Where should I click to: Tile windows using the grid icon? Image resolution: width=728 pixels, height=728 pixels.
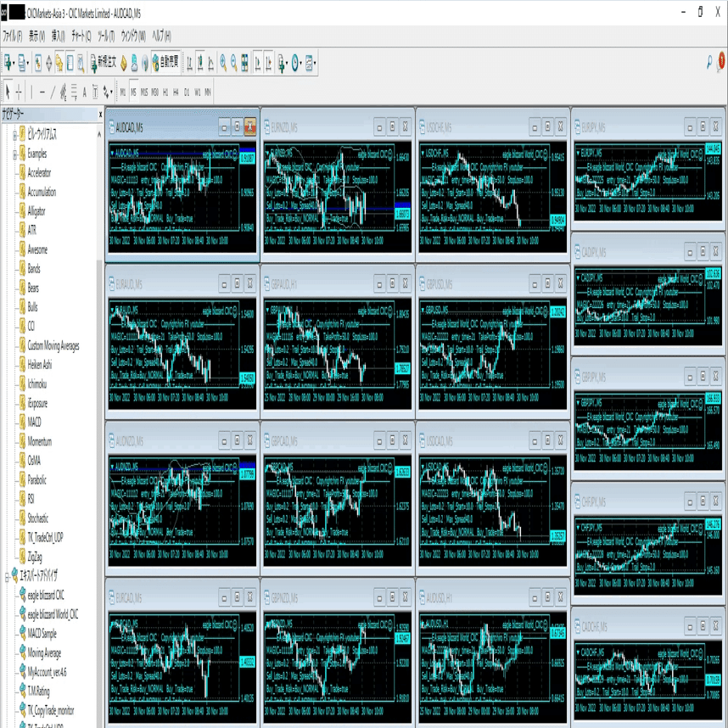244,63
